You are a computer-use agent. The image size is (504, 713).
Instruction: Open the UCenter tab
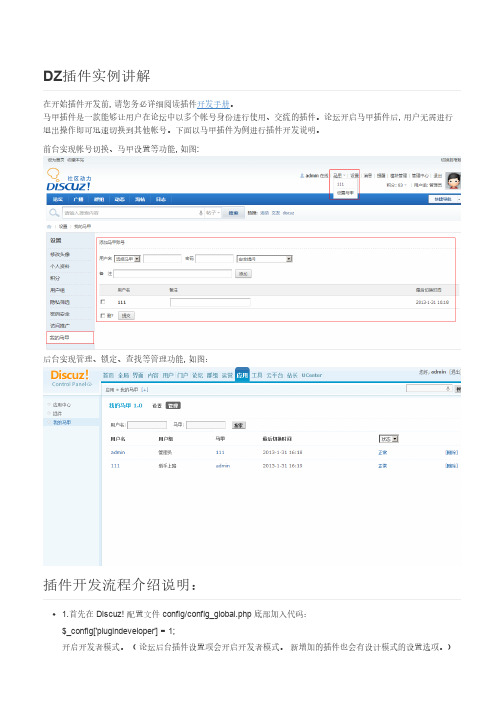(312, 375)
